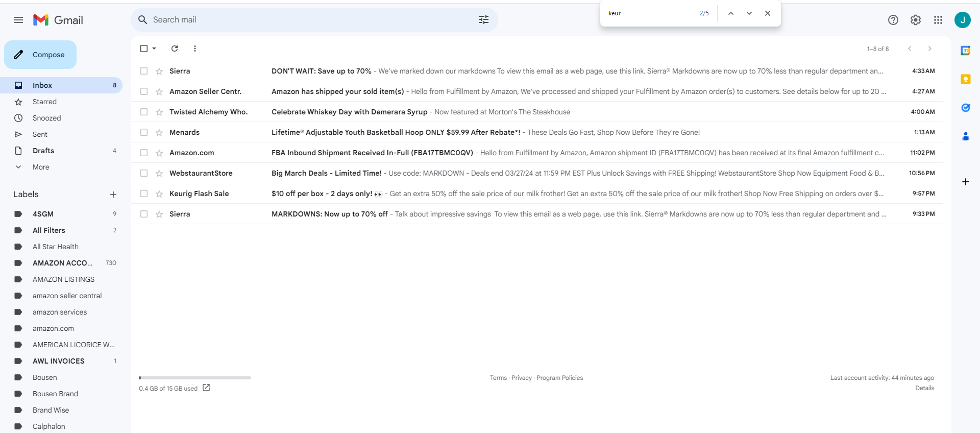980x433 pixels.
Task: Open storage management link icon
Action: (206, 388)
